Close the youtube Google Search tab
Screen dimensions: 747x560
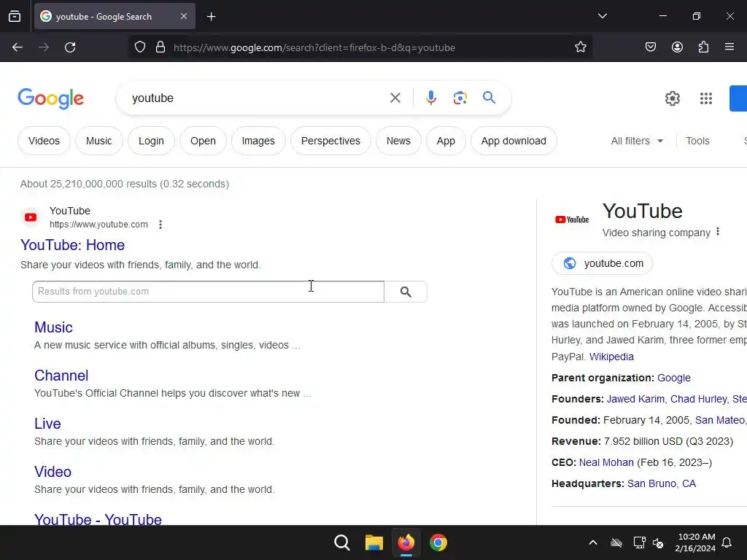pyautogui.click(x=184, y=16)
